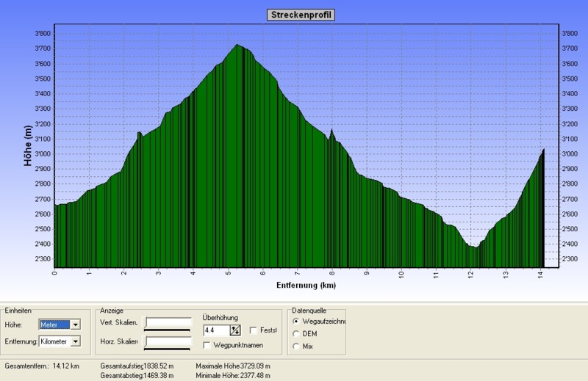Screen dimensions: 588x381
Task: Click the profile peak near 3'700 m
Action: (x=237, y=46)
